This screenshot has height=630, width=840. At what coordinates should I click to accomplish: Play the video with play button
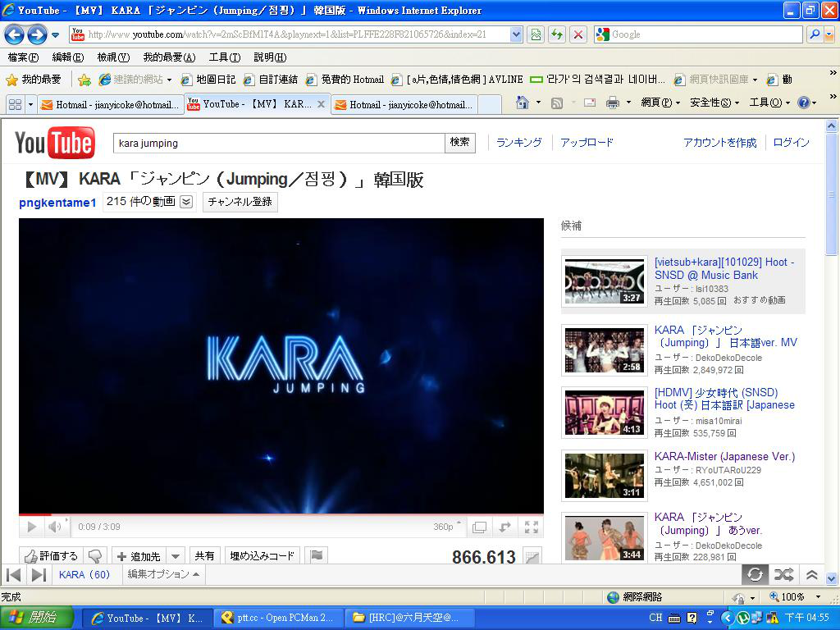coord(32,527)
